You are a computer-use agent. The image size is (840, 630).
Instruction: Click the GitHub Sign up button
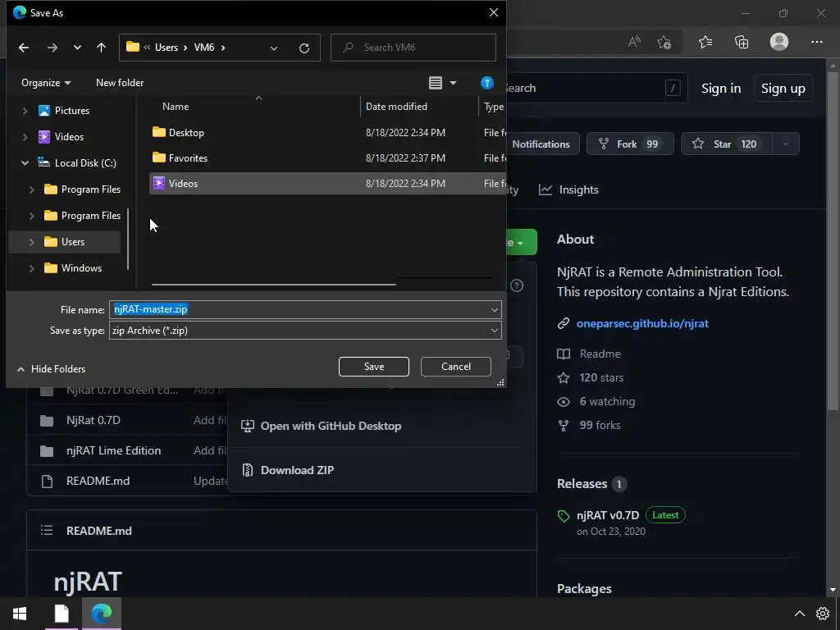click(x=783, y=89)
